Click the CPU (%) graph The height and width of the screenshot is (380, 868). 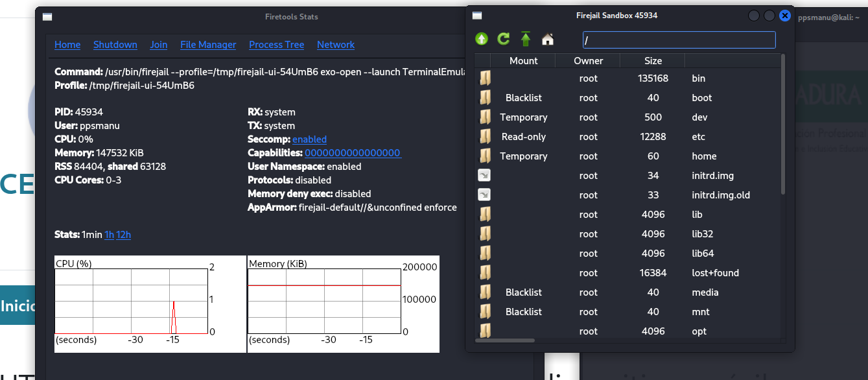point(131,302)
